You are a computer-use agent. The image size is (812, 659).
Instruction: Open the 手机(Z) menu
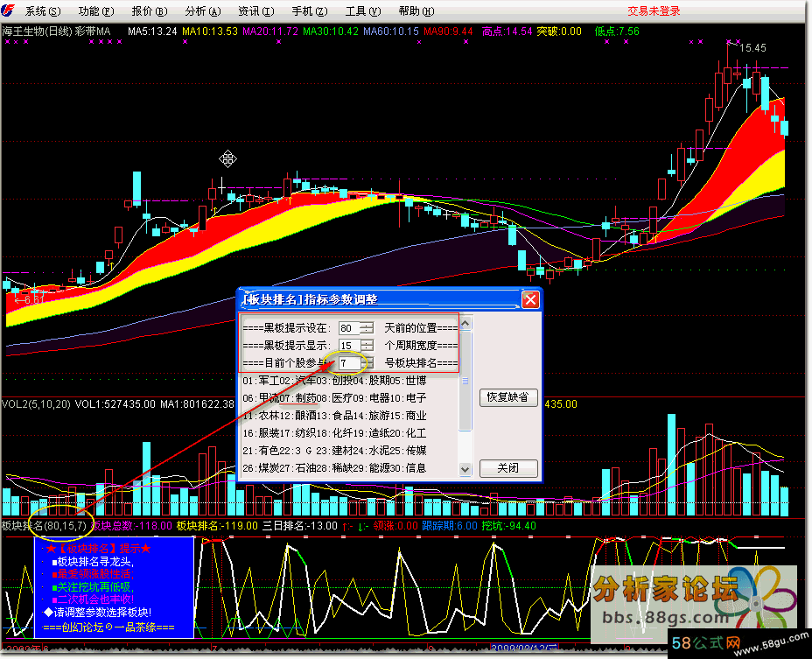tap(309, 11)
